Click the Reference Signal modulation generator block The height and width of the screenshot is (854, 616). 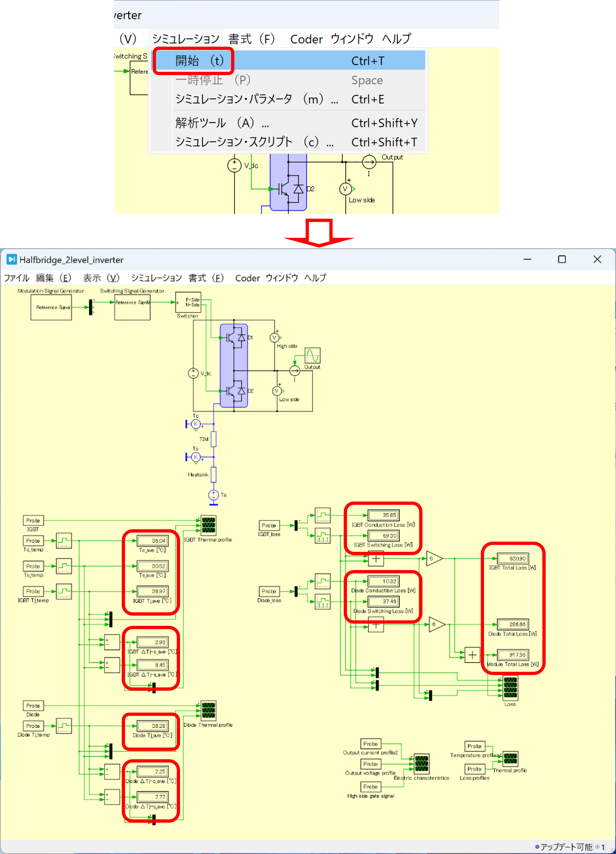51,307
